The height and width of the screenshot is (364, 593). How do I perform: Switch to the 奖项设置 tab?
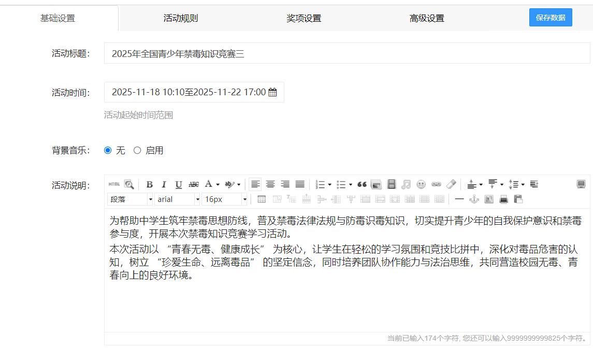pyautogui.click(x=303, y=18)
